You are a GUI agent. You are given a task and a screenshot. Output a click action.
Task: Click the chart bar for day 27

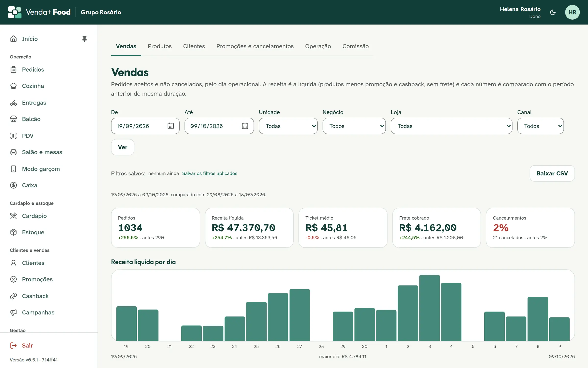tap(300, 315)
